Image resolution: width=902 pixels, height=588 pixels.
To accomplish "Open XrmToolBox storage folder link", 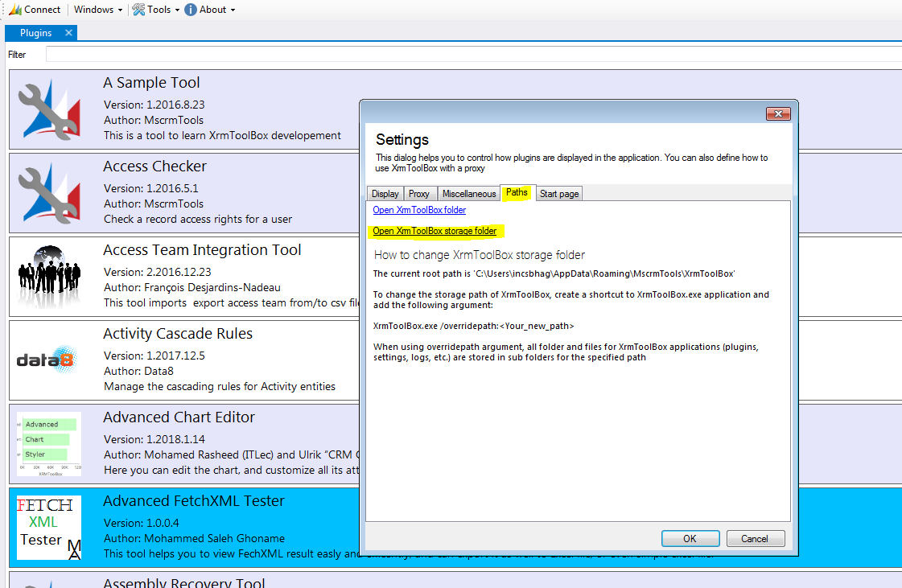I will click(435, 231).
